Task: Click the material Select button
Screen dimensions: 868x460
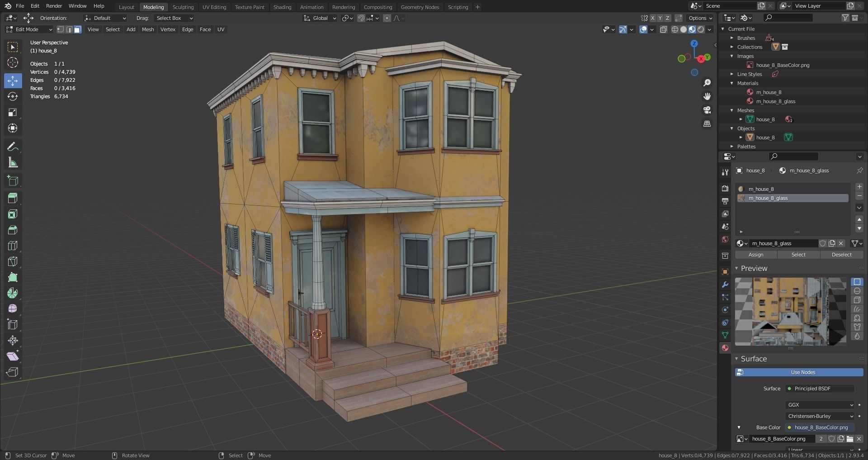Action: pyautogui.click(x=798, y=255)
